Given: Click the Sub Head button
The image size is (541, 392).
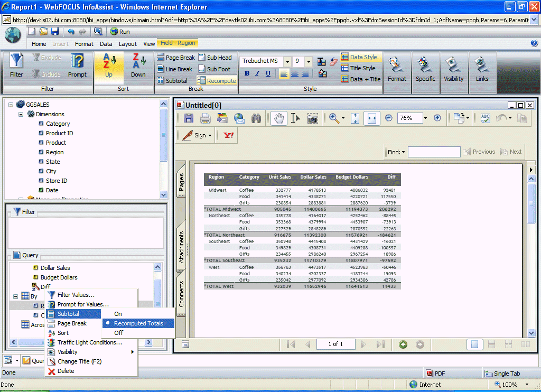Looking at the screenshot, I should tap(215, 57).
